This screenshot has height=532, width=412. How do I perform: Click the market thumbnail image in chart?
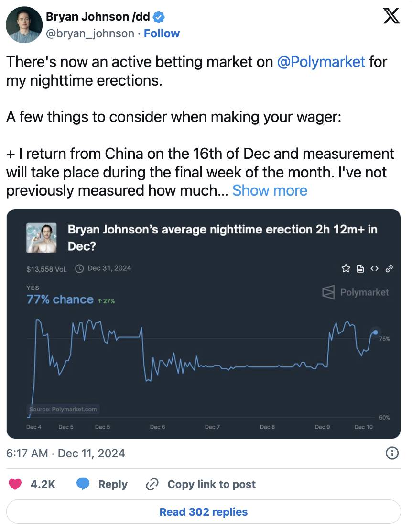[x=42, y=237]
